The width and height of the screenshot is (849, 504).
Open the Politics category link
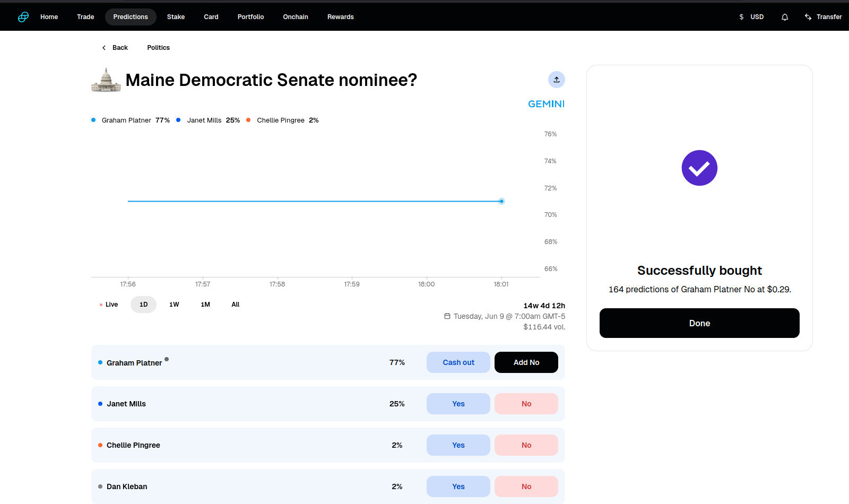pyautogui.click(x=159, y=48)
